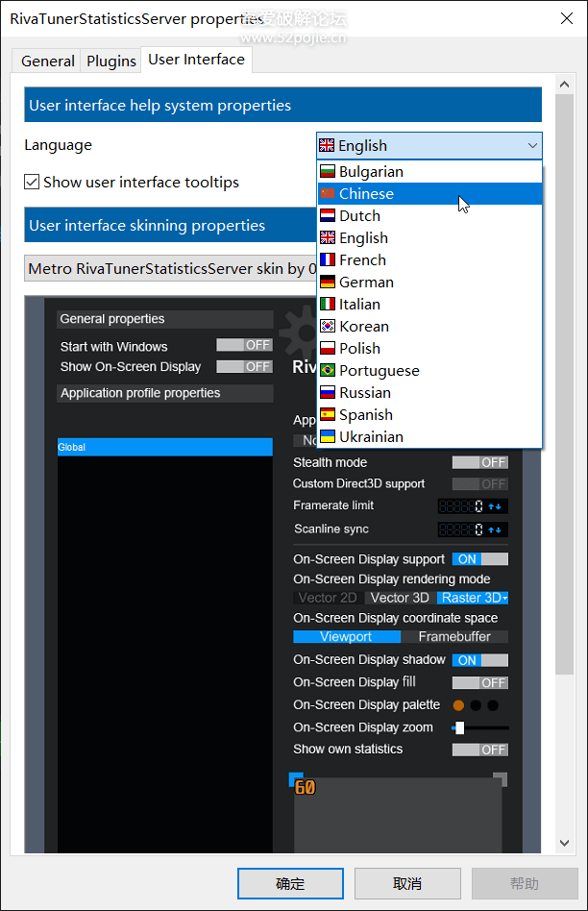
Task: Collapse the Language dropdown via its arrow
Action: 532,146
